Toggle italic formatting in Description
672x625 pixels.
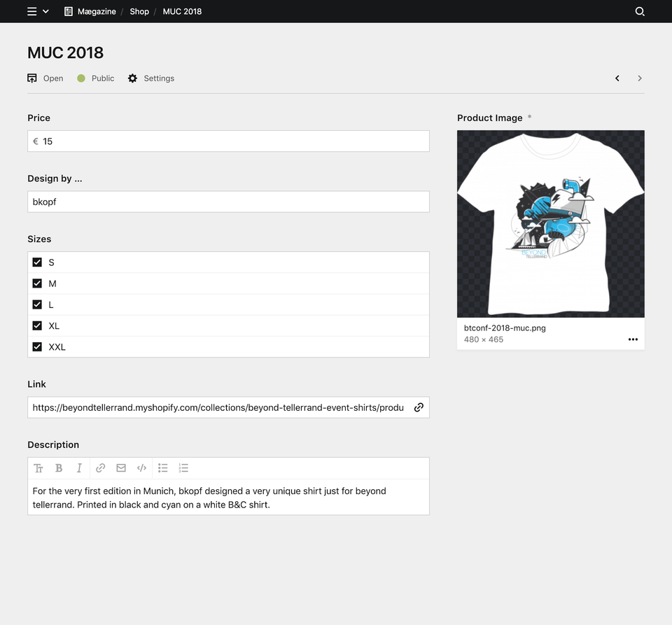tap(79, 468)
